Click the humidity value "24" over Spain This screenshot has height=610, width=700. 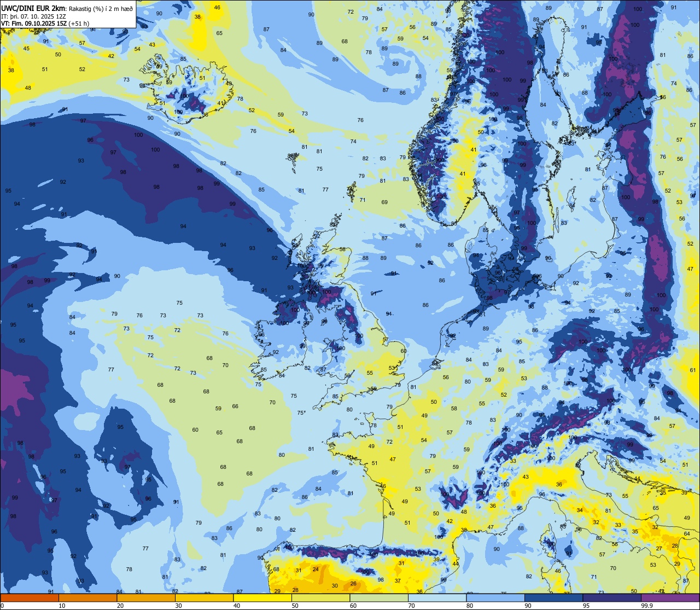point(316,569)
